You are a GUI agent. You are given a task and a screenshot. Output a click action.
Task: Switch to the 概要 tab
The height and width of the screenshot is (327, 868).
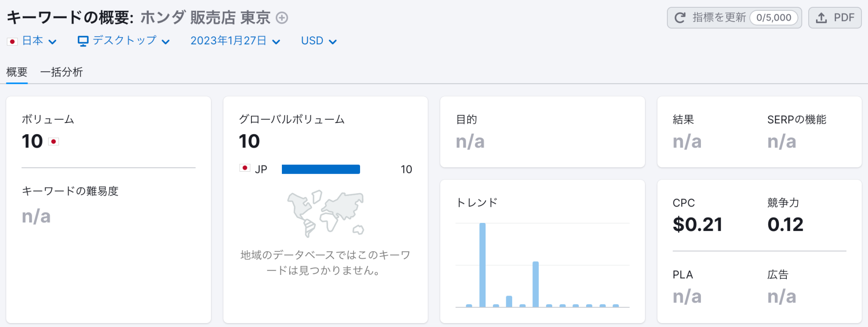(17, 72)
